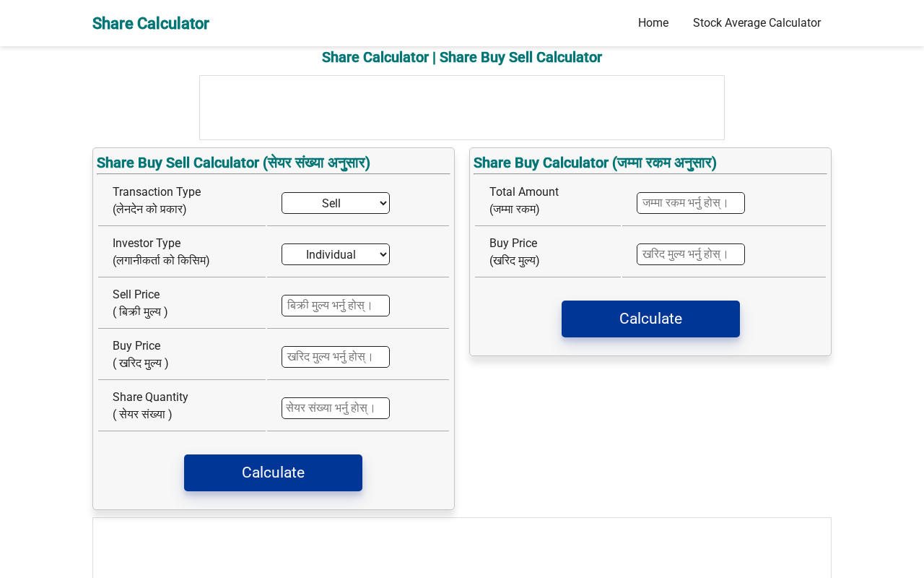Focus the Buy Price field in Buy Sell Calculator
The image size is (924, 578).
(336, 357)
